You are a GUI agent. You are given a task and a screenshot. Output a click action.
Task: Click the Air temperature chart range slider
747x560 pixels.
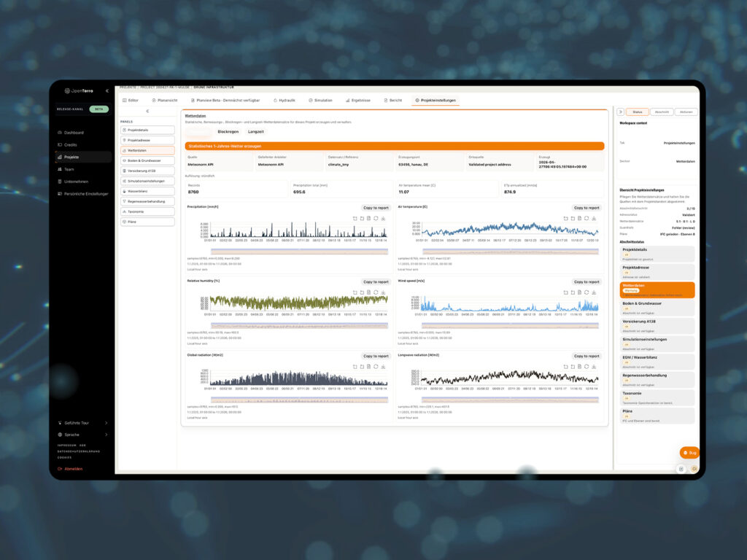coord(510,251)
